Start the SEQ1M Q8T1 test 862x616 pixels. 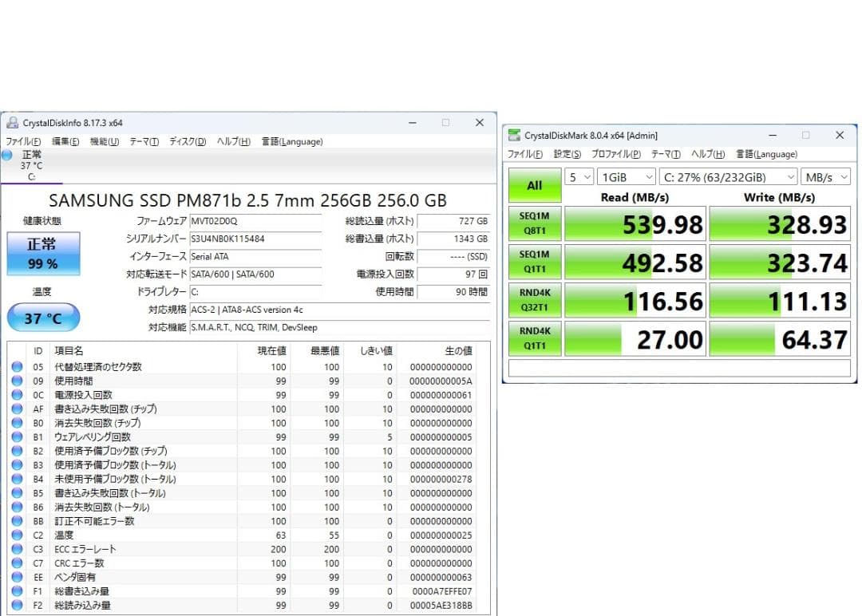coord(534,223)
